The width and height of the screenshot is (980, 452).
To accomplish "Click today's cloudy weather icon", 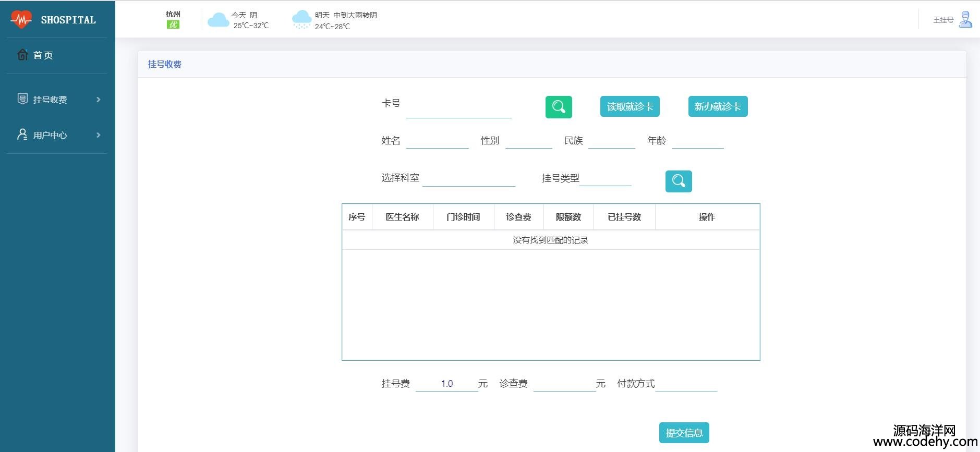I will pyautogui.click(x=218, y=20).
